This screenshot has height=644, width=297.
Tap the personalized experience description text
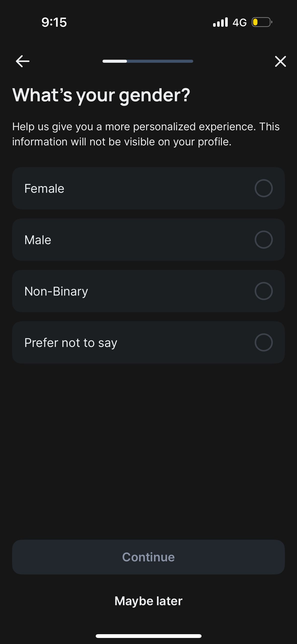(146, 134)
